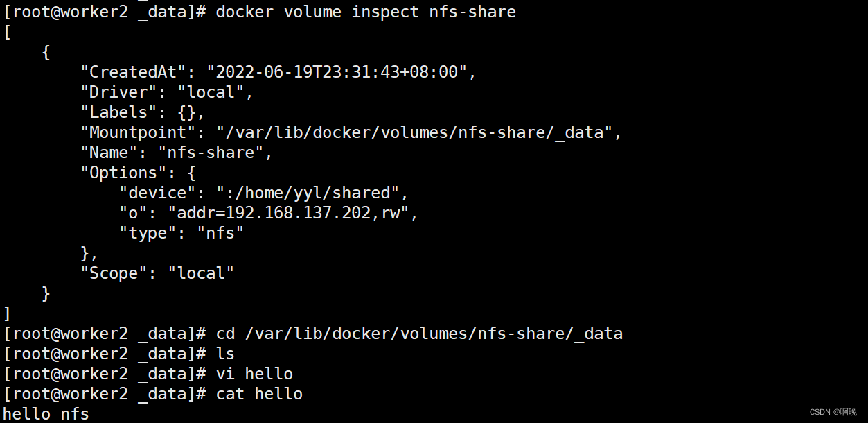Image resolution: width=868 pixels, height=423 pixels.
Task: Click the cat hello command
Action: pos(259,394)
